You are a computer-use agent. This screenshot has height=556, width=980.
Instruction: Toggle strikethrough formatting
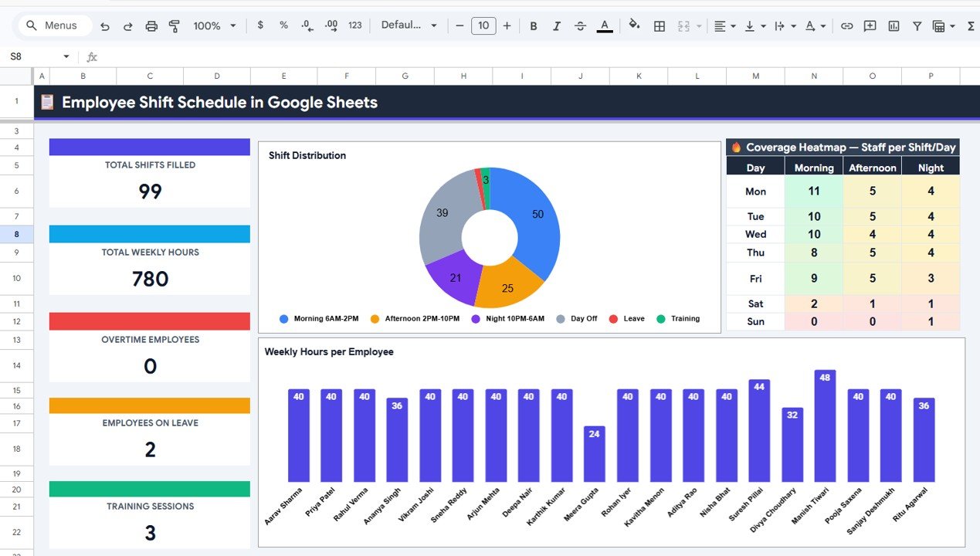coord(580,25)
